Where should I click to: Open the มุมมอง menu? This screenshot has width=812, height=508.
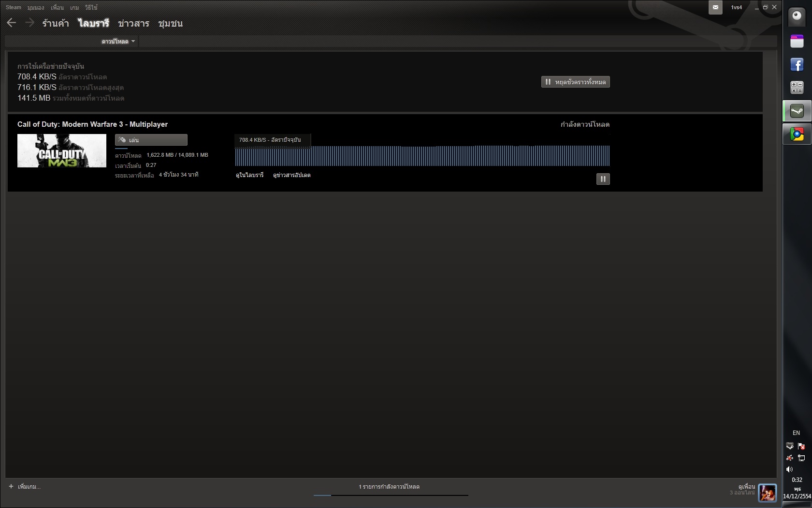click(35, 7)
